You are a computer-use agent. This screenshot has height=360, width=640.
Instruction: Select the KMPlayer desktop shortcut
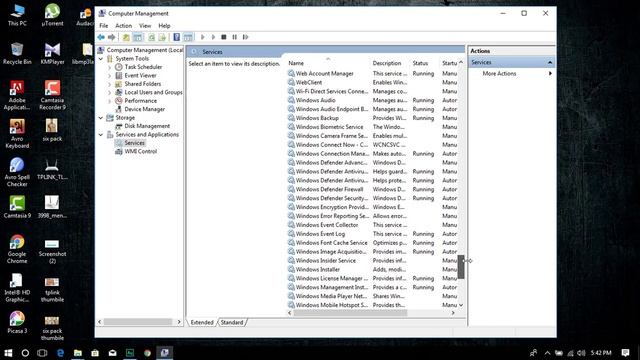(52, 53)
